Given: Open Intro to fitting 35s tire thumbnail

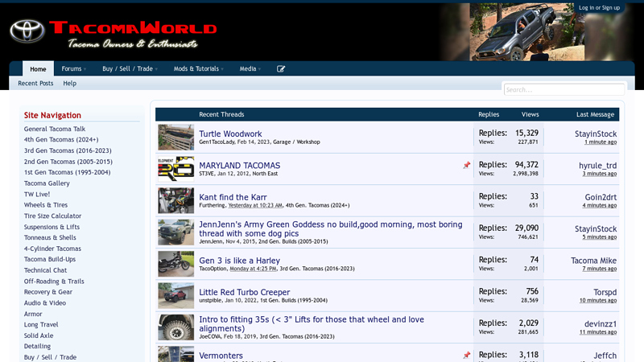Looking at the screenshot, I should pos(175,327).
